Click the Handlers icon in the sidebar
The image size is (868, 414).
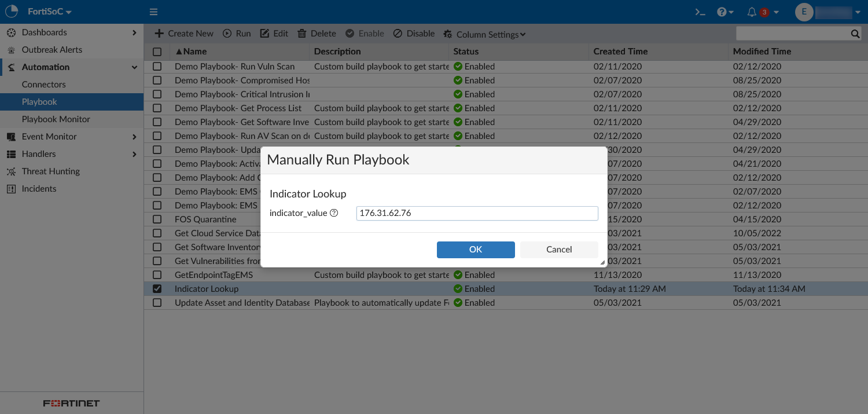[11, 154]
